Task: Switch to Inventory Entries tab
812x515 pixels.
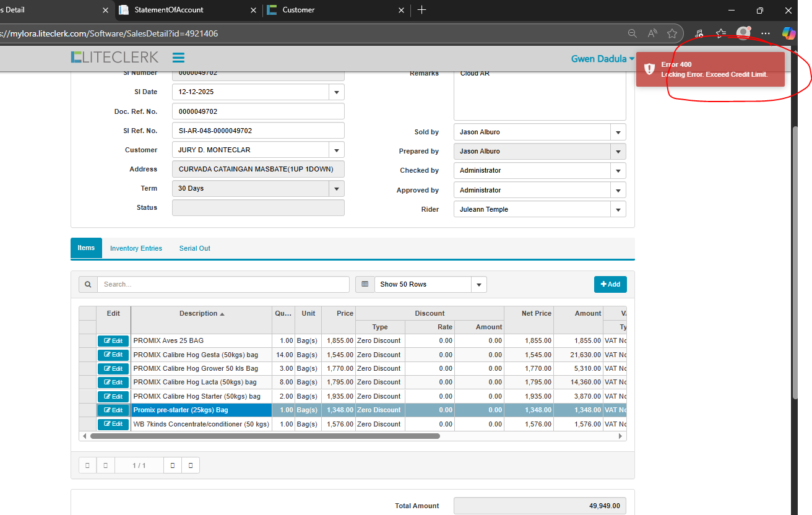Action: [136, 248]
